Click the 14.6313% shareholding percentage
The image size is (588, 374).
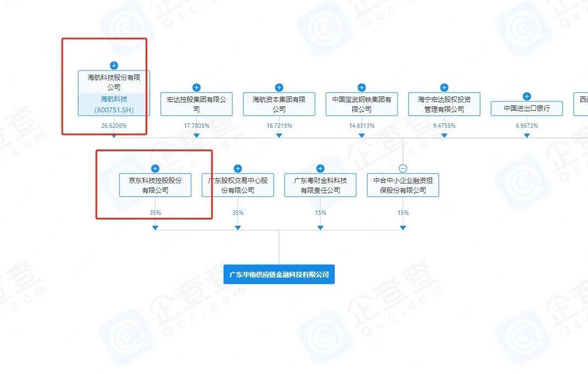(362, 126)
